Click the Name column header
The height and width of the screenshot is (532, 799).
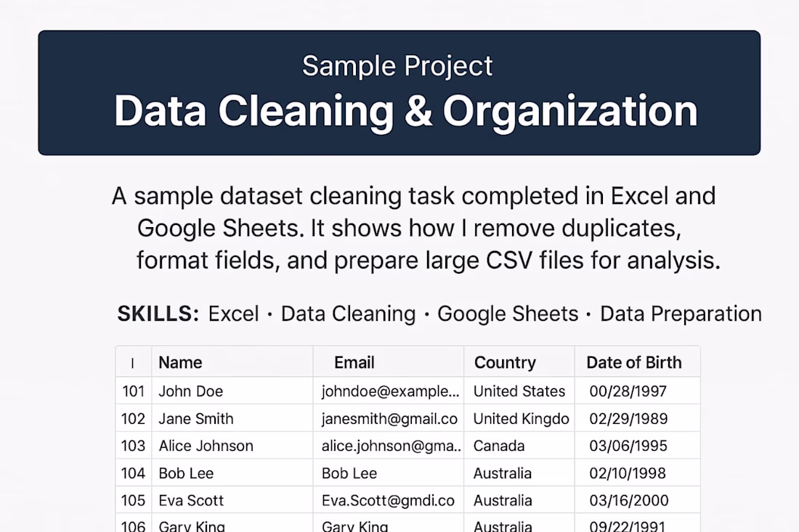click(180, 362)
